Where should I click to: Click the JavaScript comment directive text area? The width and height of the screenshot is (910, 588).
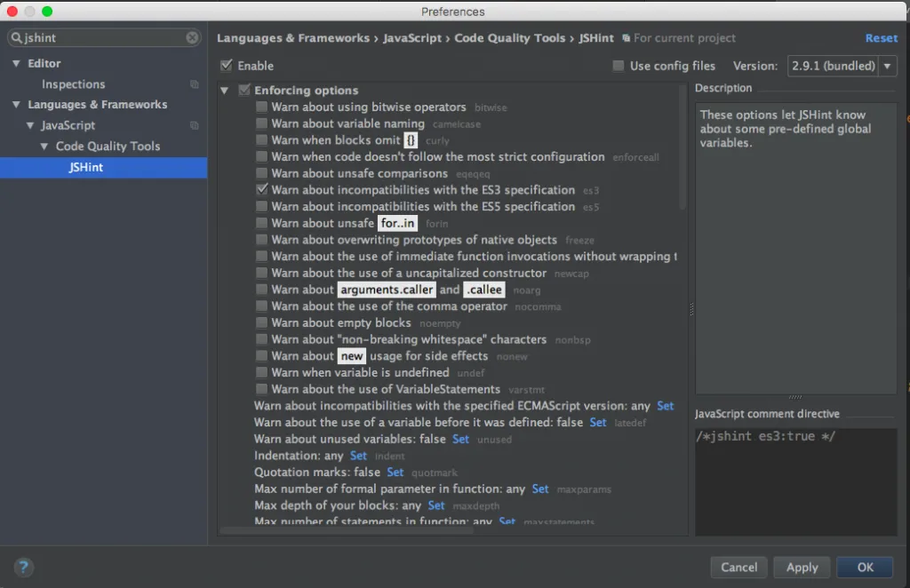796,481
